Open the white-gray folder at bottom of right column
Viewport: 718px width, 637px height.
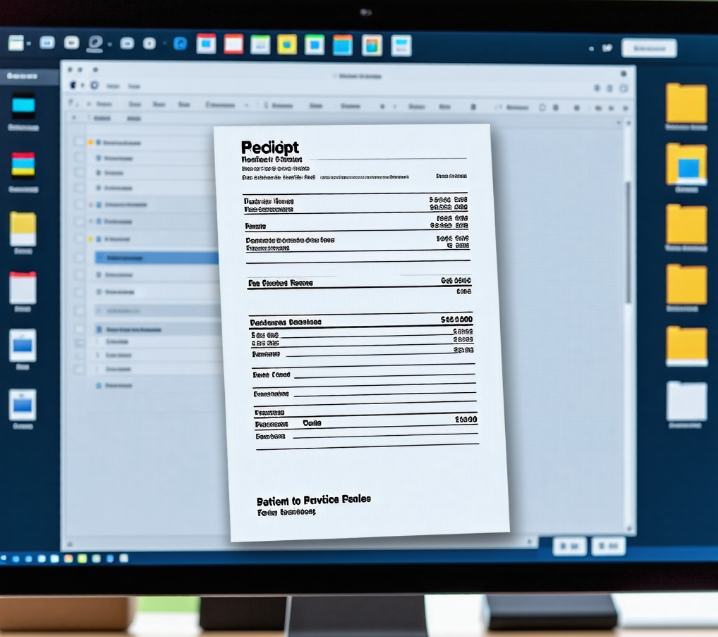click(686, 401)
